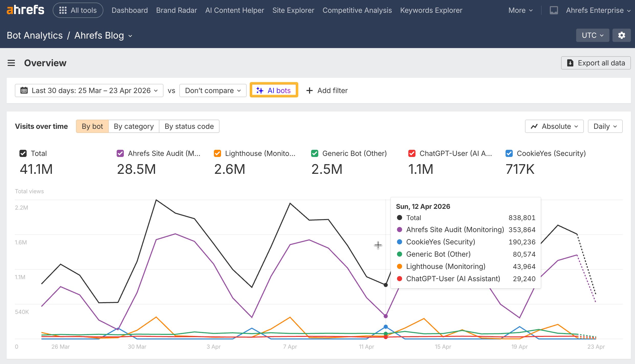
Task: Open Site Explorer from the top navigation
Action: point(293,10)
